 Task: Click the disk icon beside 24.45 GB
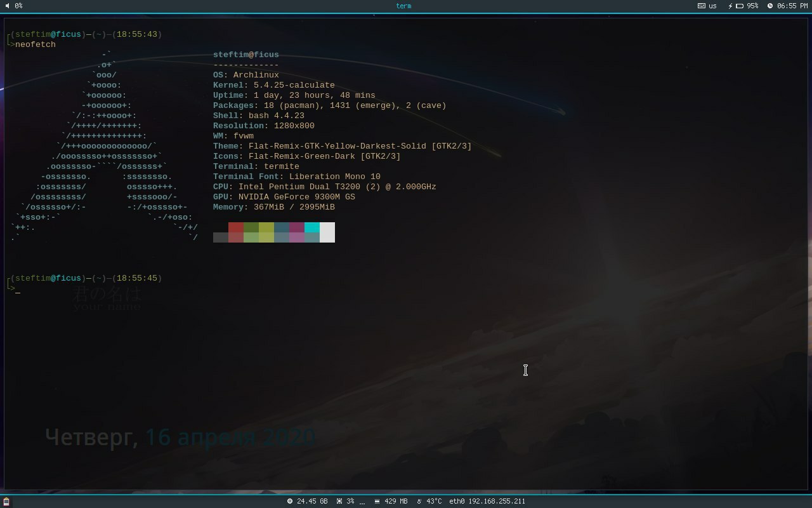pyautogui.click(x=290, y=502)
